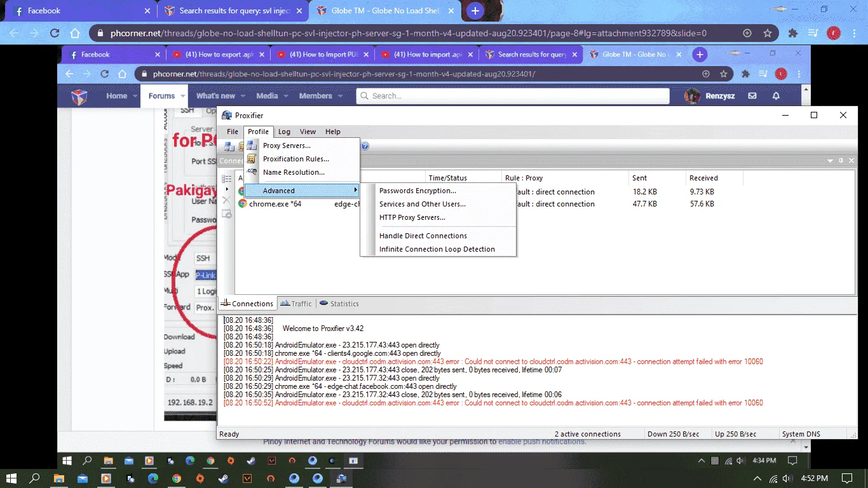
Task: Reload the page in the inner Chrome window
Action: coord(105,74)
